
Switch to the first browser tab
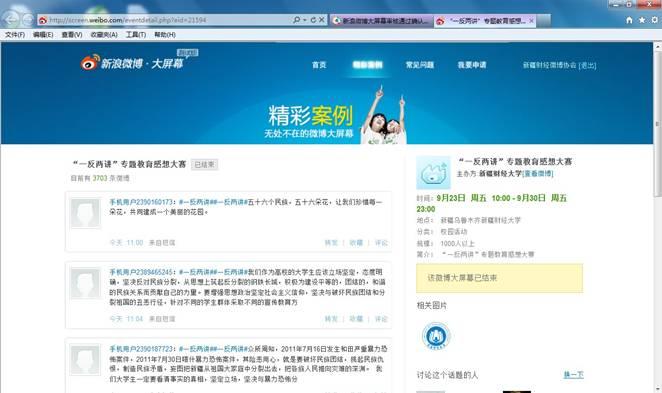point(382,21)
